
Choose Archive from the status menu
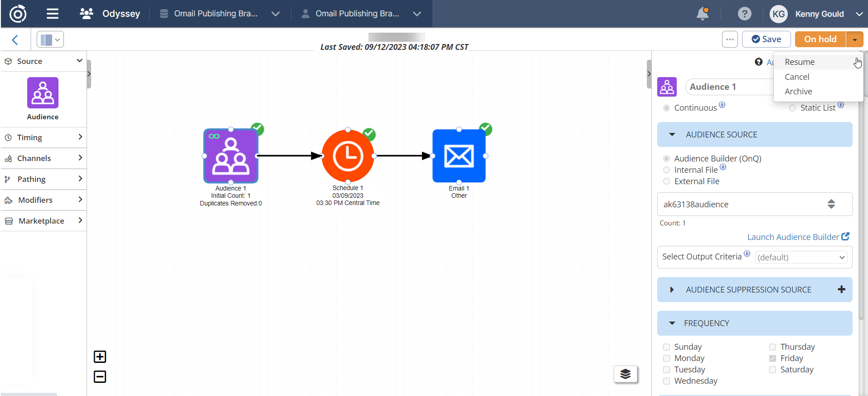(x=798, y=92)
